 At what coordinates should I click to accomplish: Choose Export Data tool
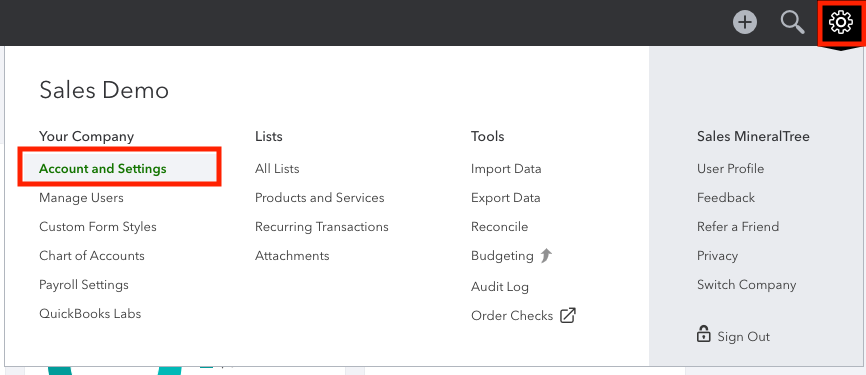[506, 198]
